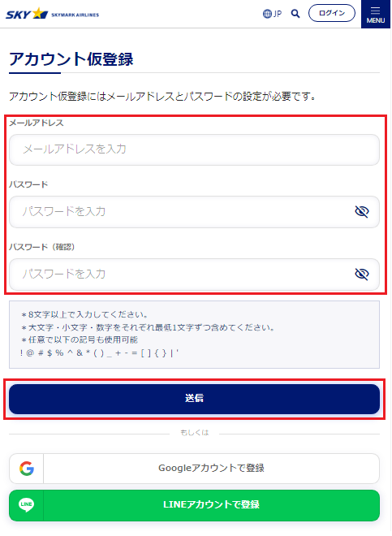Open the language globe JP selector
The width and height of the screenshot is (392, 536).
[x=272, y=14]
